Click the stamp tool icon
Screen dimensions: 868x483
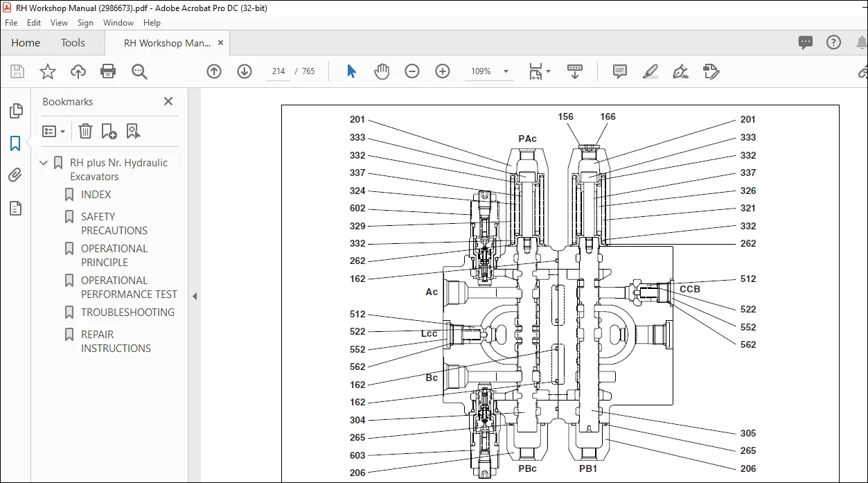click(x=711, y=71)
